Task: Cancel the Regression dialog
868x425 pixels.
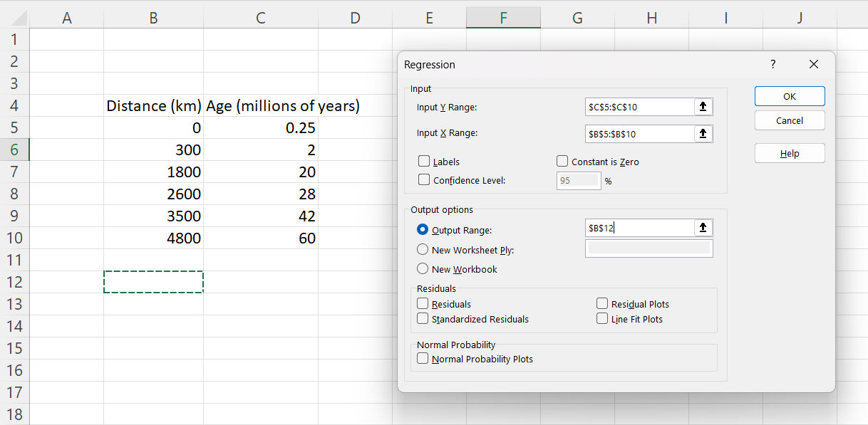Action: point(790,120)
